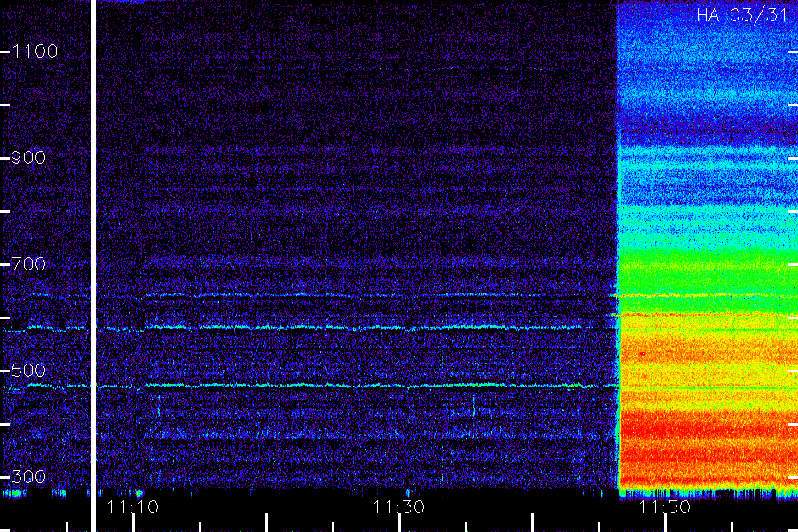Click the 11:30 time axis label

[x=398, y=507]
